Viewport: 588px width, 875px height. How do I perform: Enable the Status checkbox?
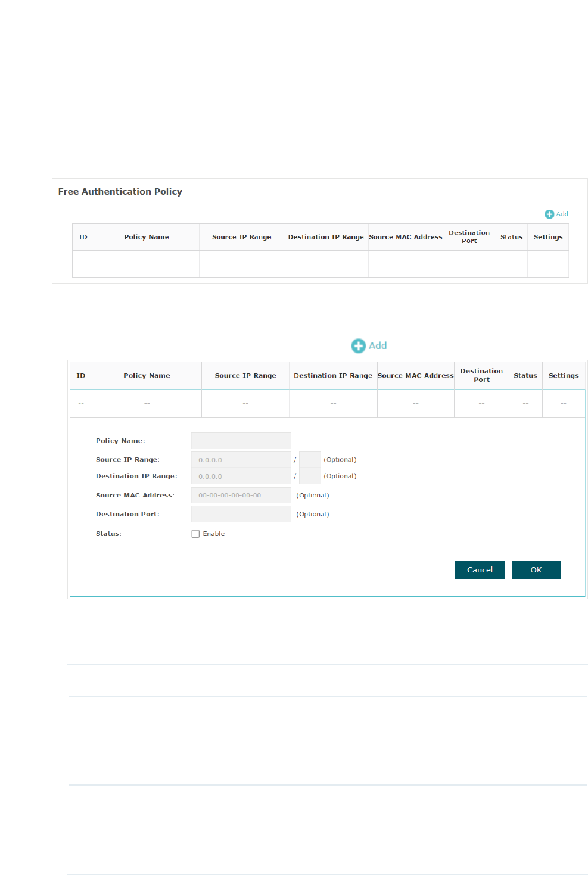click(195, 534)
